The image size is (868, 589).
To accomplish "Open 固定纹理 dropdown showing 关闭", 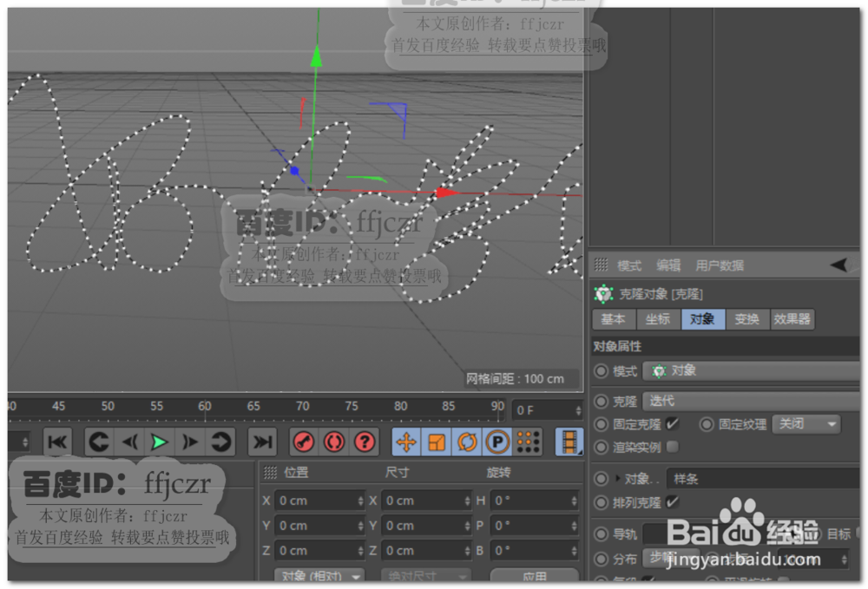I will click(x=806, y=424).
